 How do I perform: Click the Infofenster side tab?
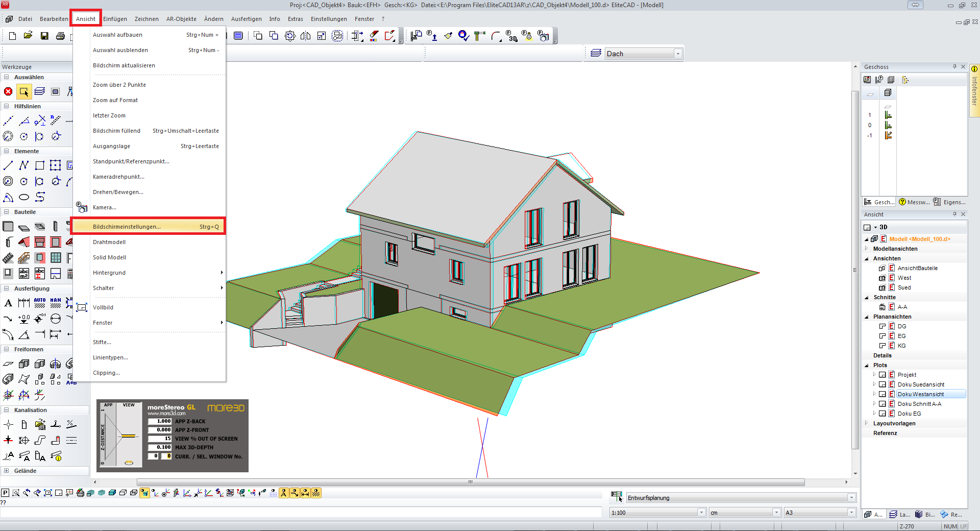974,90
